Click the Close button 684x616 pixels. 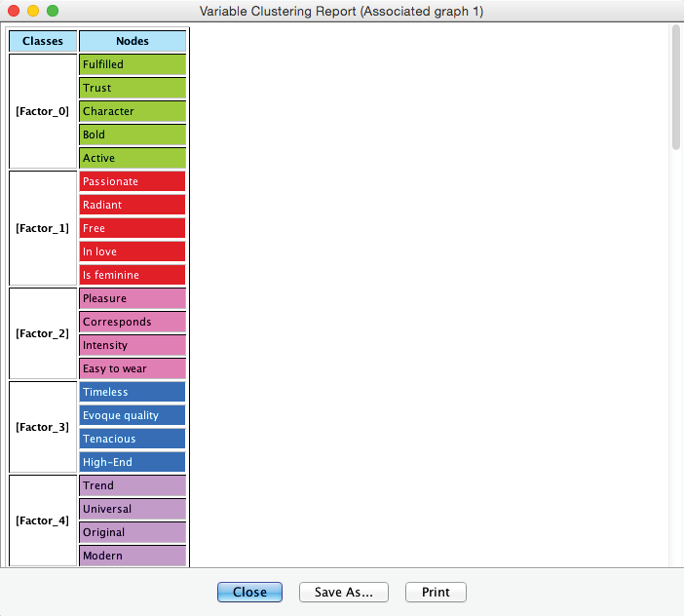[249, 592]
